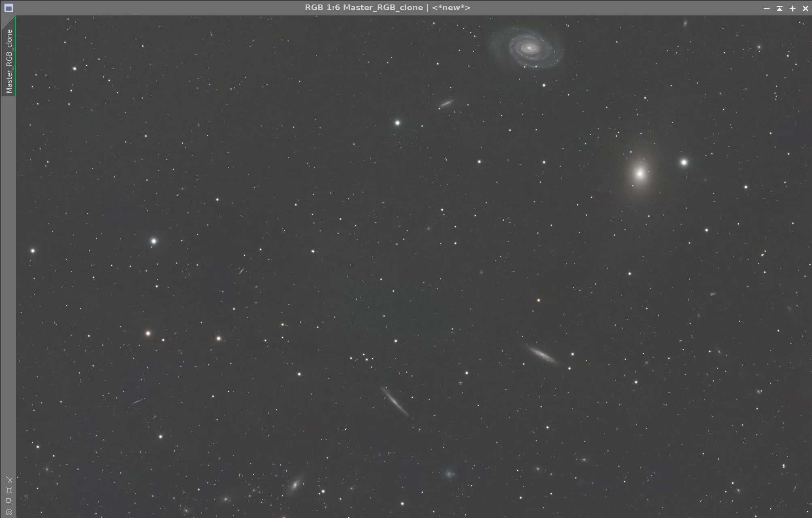Click the tilted galaxy at bottom center
The image size is (812, 518).
(x=295, y=484)
